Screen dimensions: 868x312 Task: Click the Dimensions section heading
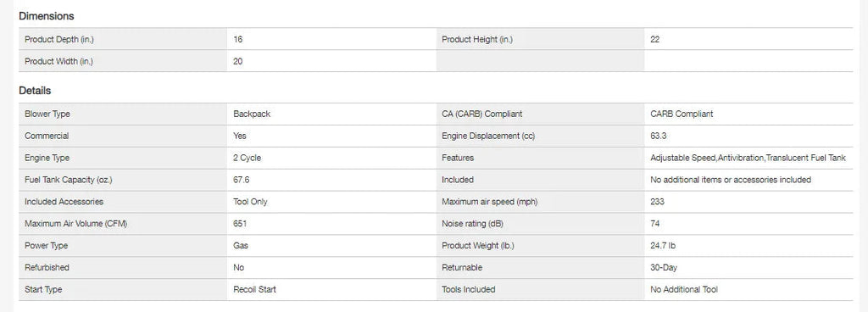point(47,16)
